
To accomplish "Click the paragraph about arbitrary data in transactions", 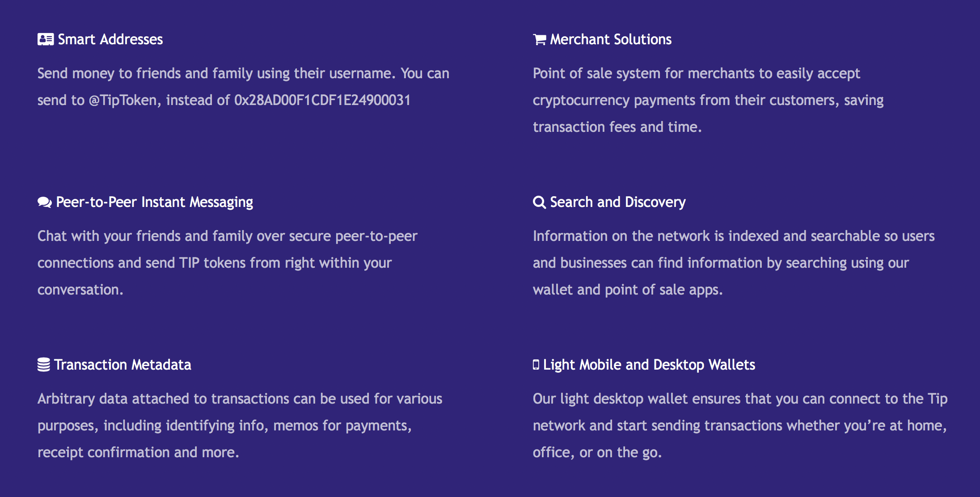I will pos(240,425).
